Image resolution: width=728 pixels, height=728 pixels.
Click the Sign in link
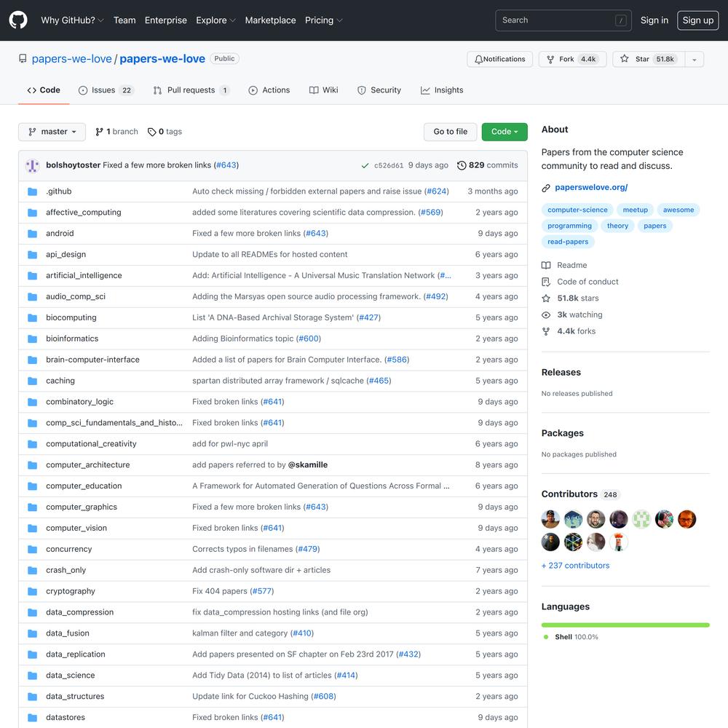point(654,20)
